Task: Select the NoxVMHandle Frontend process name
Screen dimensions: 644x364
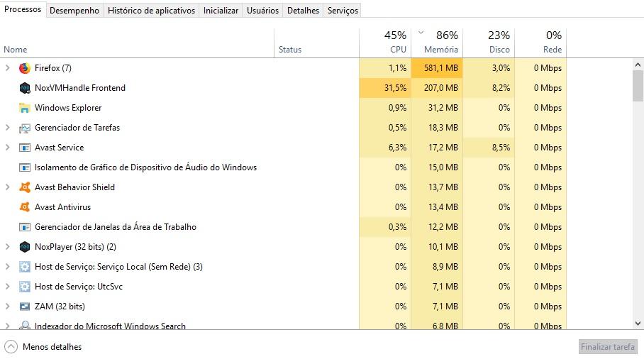Action: [x=80, y=87]
